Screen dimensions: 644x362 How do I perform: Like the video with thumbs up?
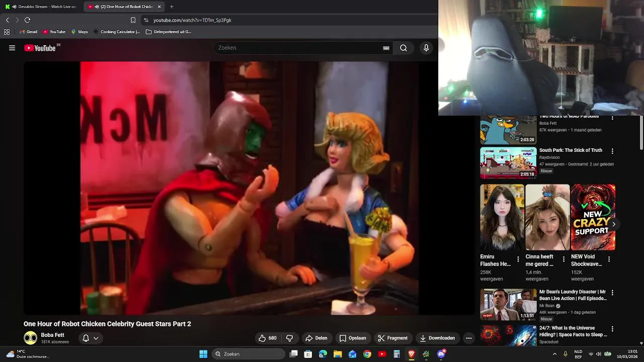coord(267,338)
